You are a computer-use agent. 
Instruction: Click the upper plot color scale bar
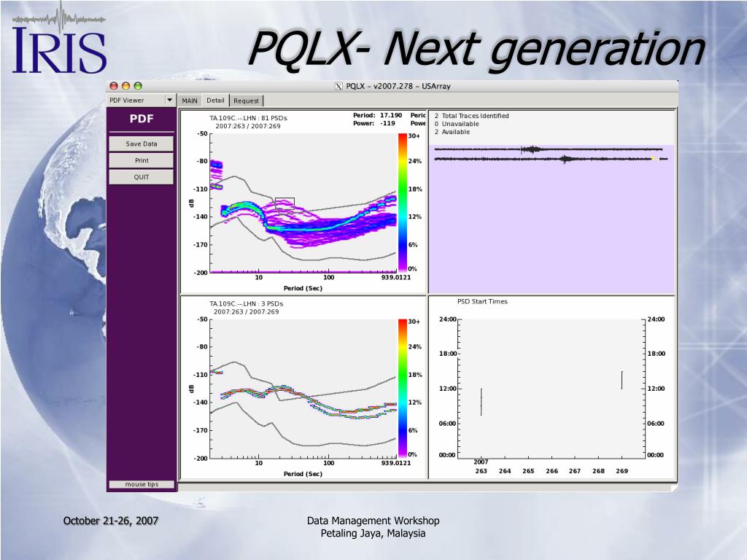[x=403, y=203]
